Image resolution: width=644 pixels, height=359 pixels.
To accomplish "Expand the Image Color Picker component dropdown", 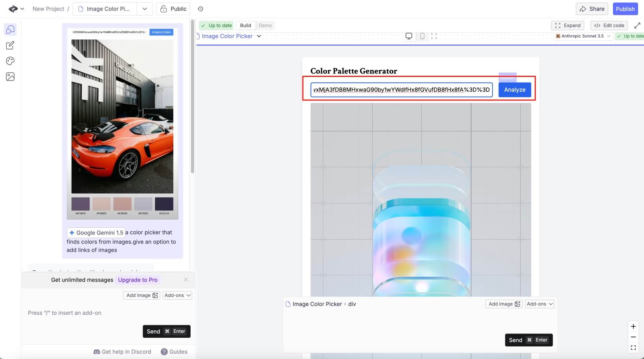I will click(259, 36).
